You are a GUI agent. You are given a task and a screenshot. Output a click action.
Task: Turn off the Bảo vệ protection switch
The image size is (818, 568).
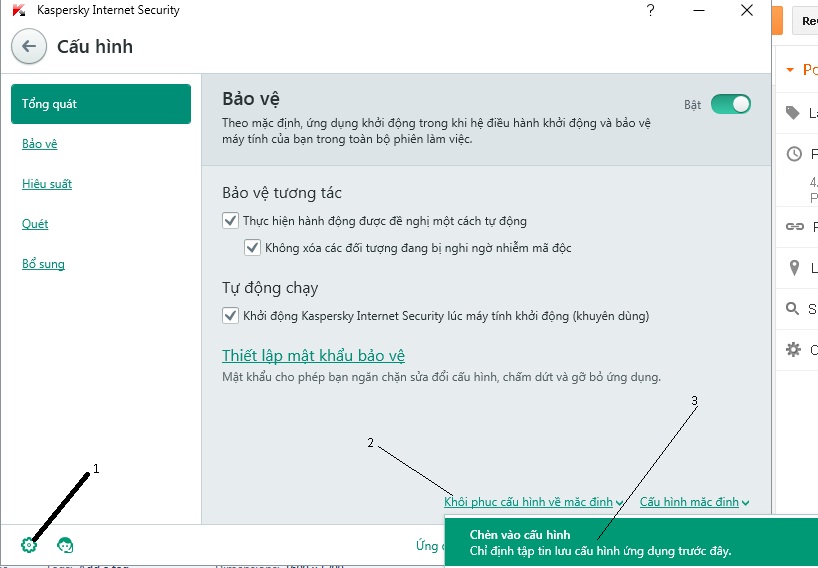[730, 104]
